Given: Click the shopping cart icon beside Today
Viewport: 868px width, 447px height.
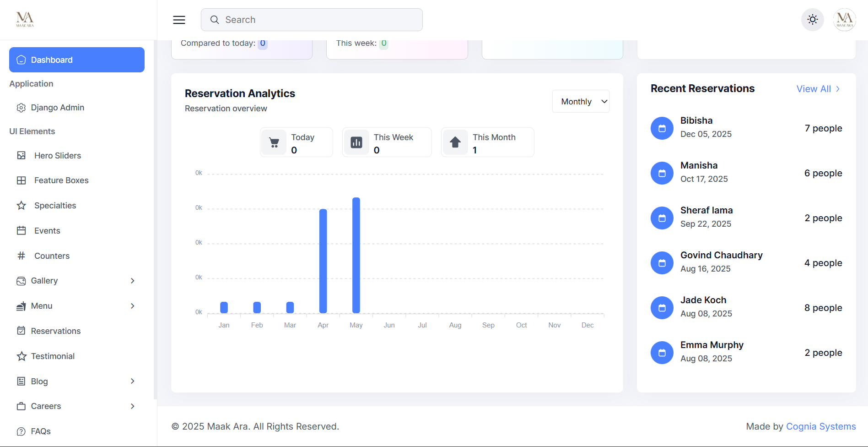Looking at the screenshot, I should tap(274, 142).
